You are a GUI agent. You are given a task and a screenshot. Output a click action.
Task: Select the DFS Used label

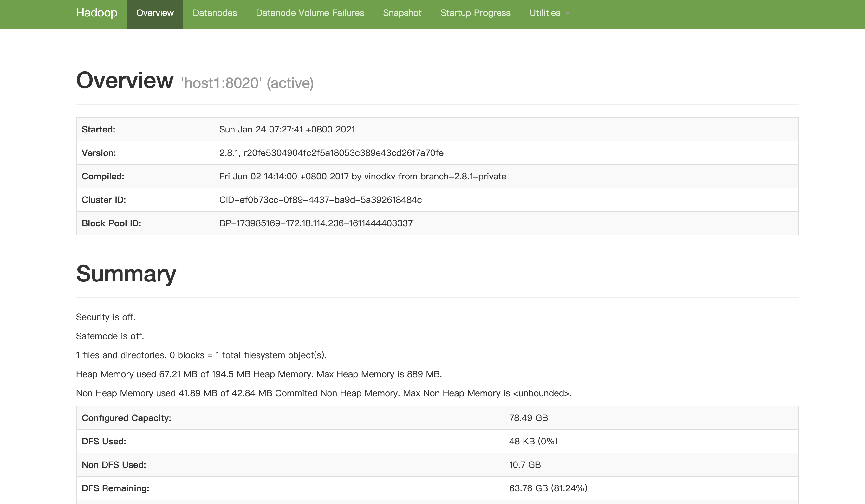coord(104,441)
